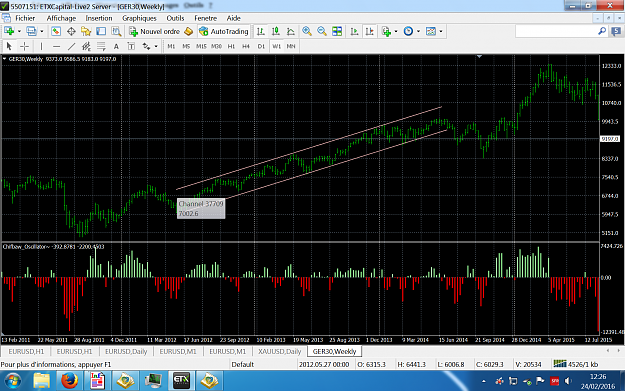Select the text label tool
The width and height of the screenshot is (625, 391).
pos(131,46)
